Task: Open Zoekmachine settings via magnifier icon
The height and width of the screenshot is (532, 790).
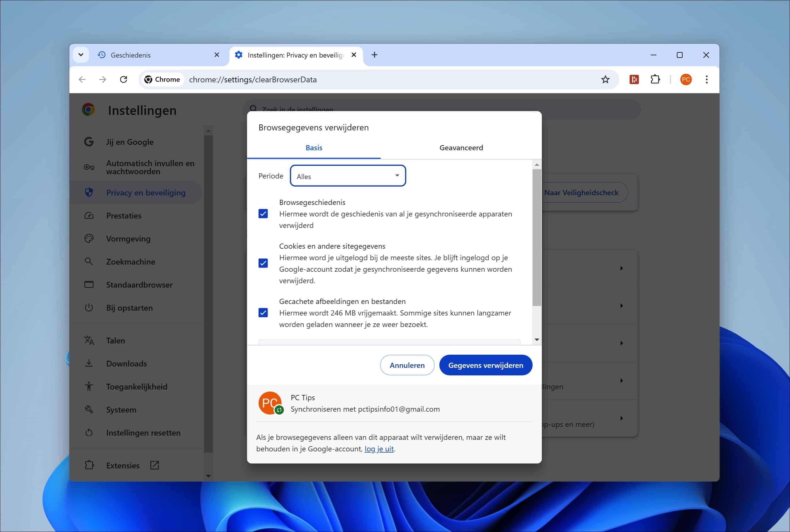Action: (89, 261)
